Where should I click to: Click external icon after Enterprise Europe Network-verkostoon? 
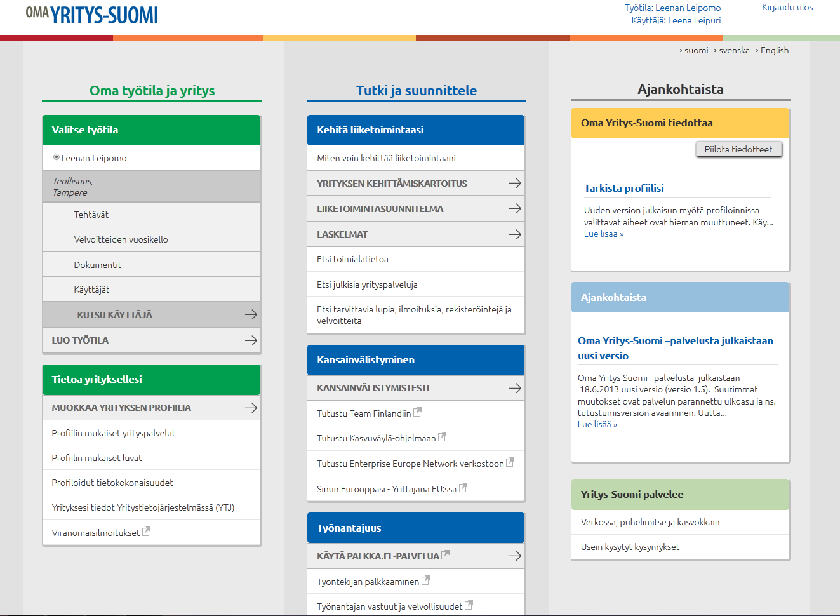click(x=510, y=462)
